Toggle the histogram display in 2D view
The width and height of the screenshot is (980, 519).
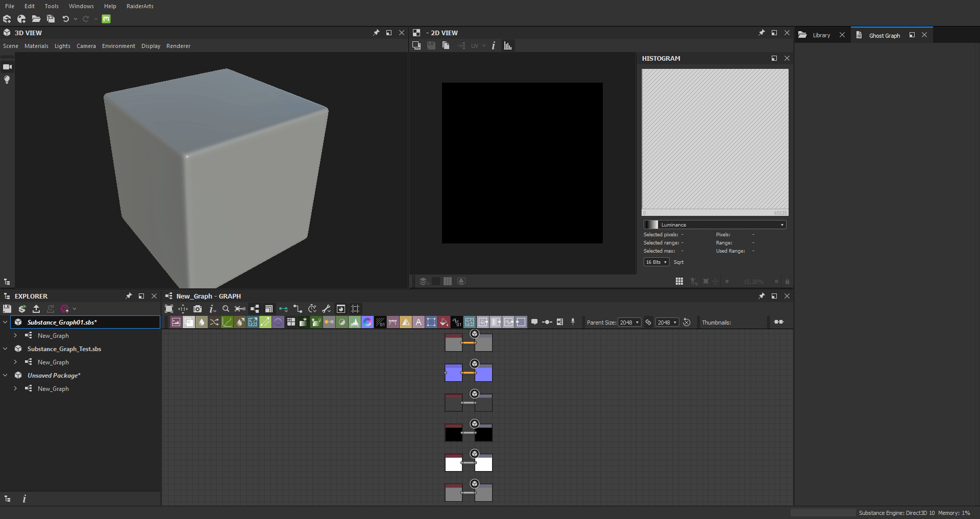click(x=508, y=46)
